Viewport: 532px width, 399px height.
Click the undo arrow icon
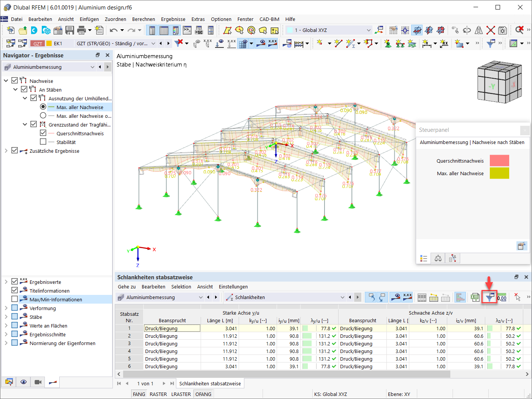[x=114, y=30]
